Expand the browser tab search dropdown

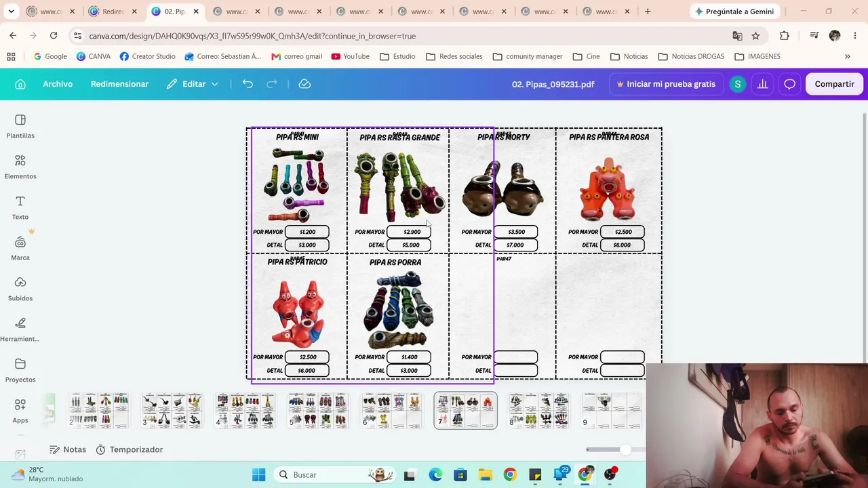pyautogui.click(x=11, y=12)
